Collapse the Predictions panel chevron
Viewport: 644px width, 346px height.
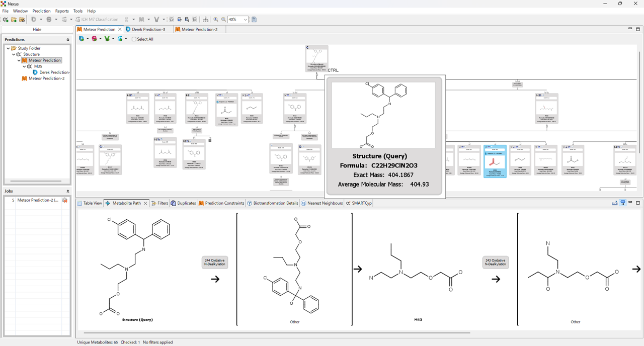coord(68,39)
